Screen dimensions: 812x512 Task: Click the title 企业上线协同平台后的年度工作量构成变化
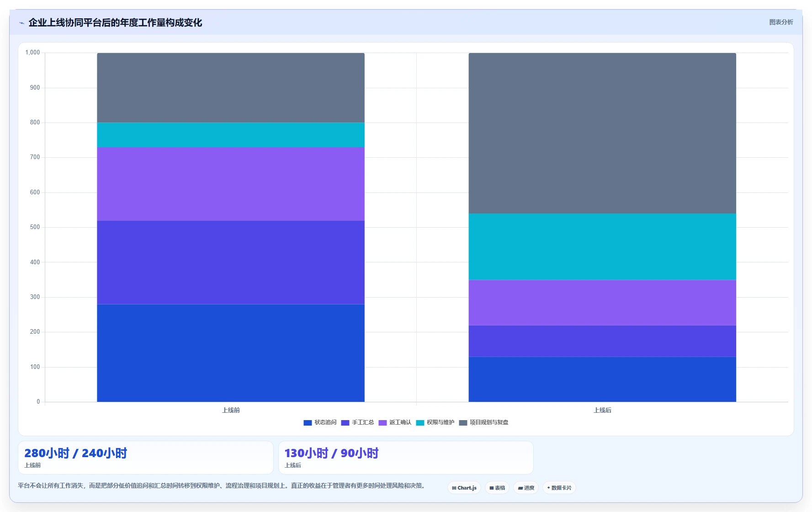click(x=115, y=22)
